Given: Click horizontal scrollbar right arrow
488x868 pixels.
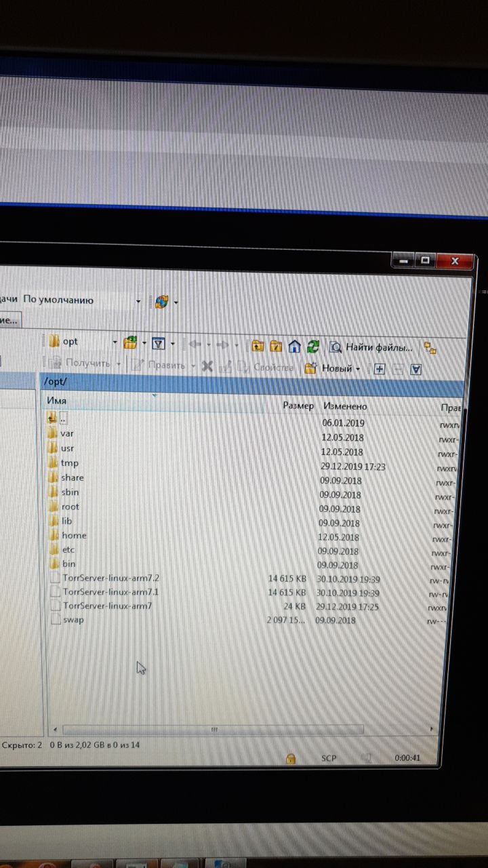Looking at the screenshot, I should 432,730.
